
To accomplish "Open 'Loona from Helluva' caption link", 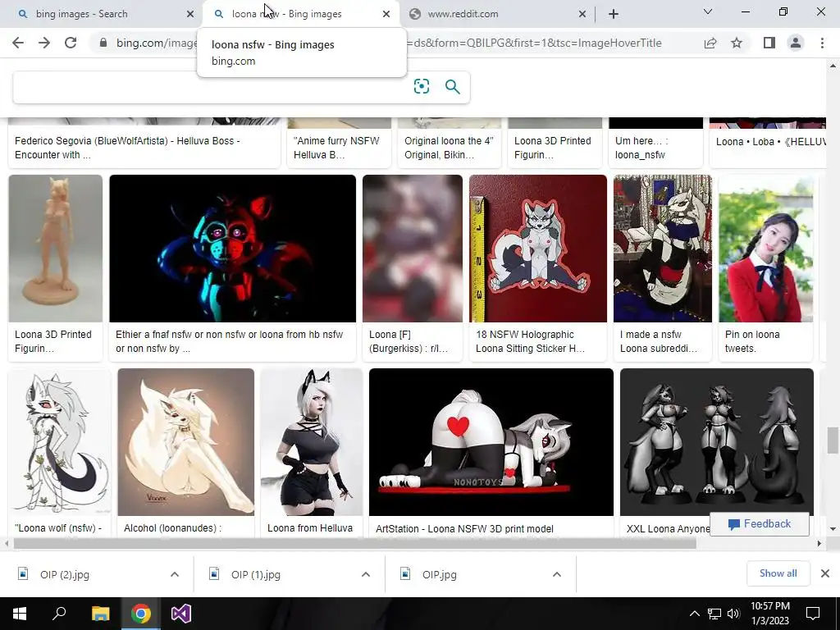I will [x=309, y=528].
